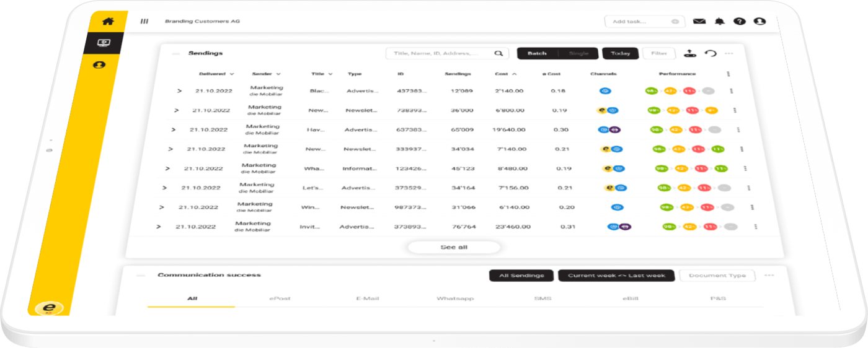The height and width of the screenshot is (348, 868).
Task: Select the All tab in Communication success
Action: coord(192,298)
